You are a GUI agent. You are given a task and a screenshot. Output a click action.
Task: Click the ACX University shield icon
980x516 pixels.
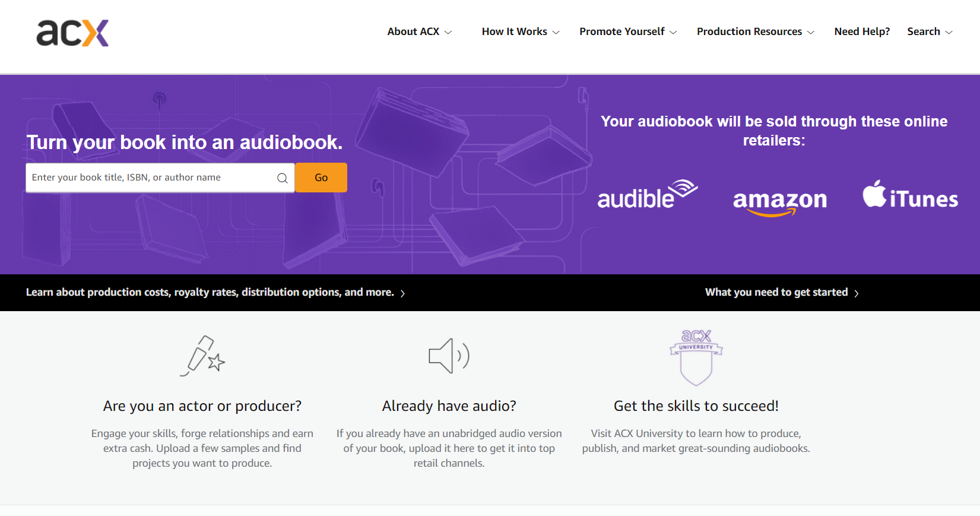coord(696,358)
